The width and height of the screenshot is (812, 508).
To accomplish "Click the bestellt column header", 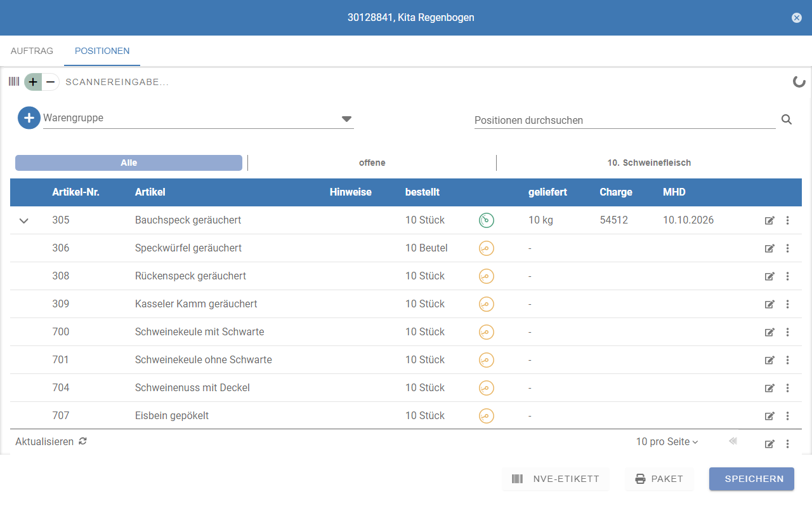I will coord(422,192).
